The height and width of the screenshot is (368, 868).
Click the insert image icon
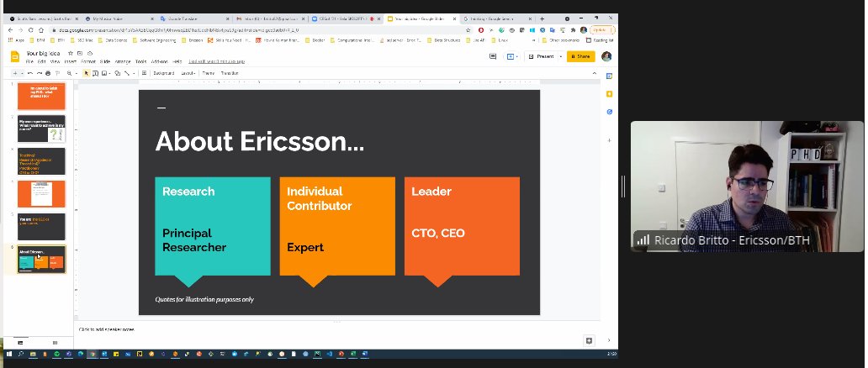tap(104, 73)
